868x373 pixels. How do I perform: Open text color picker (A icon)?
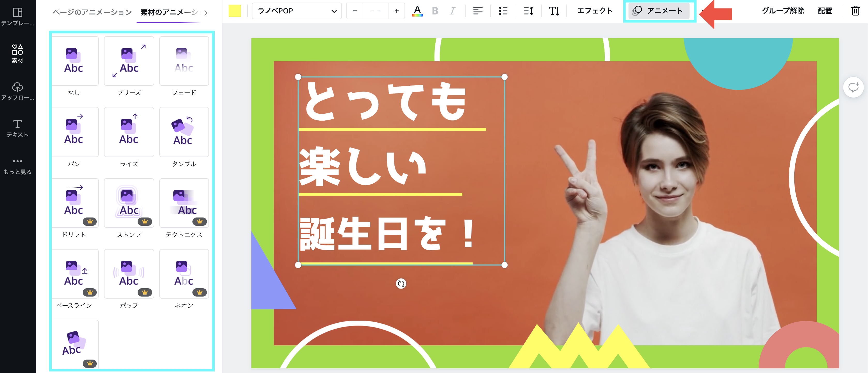(x=417, y=11)
